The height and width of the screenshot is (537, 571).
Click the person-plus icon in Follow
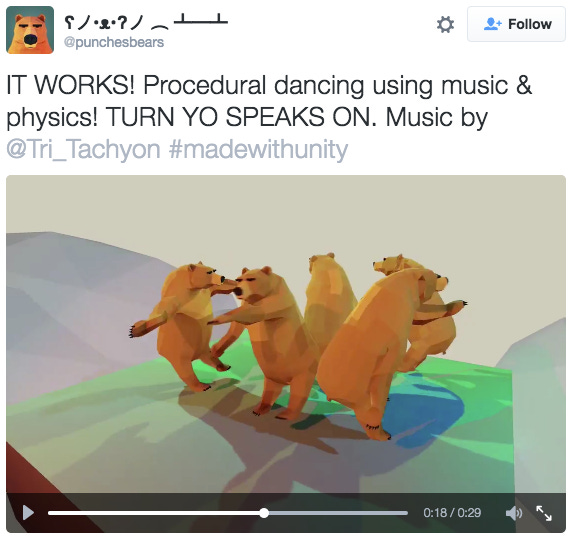click(492, 24)
